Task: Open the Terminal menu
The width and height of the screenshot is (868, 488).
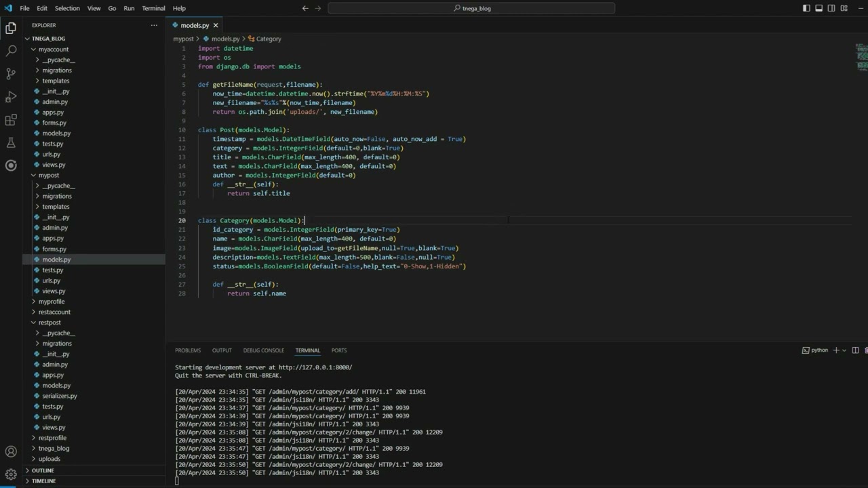Action: coord(153,8)
